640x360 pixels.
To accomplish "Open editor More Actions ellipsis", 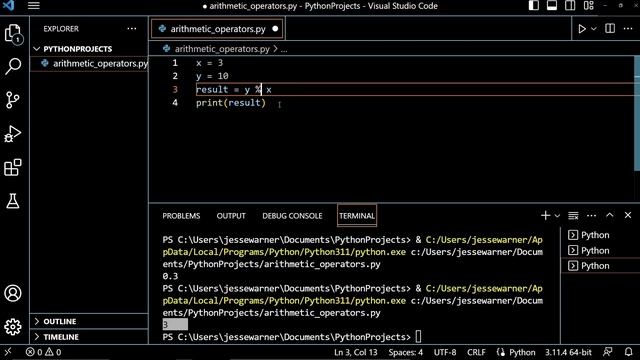I will tap(628, 29).
